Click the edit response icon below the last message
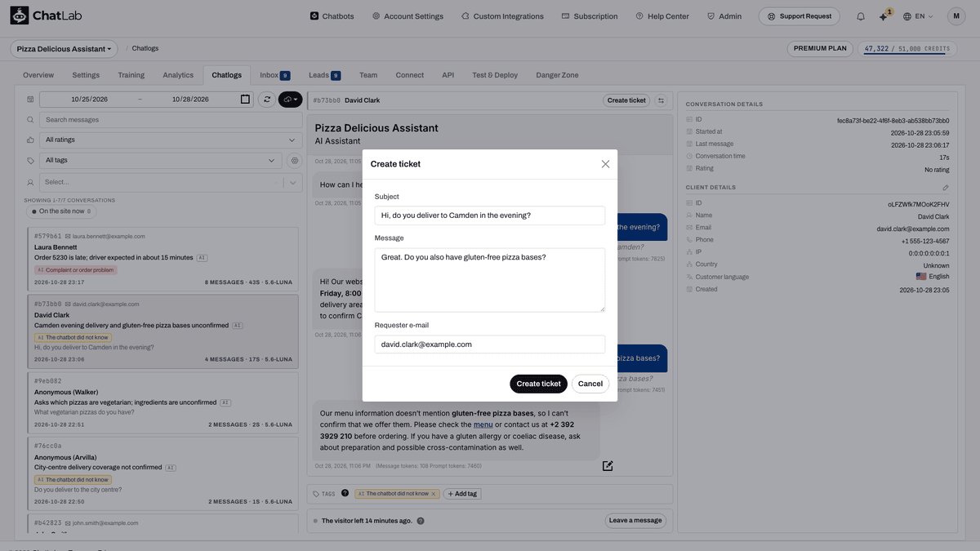The image size is (980, 551). click(x=608, y=465)
